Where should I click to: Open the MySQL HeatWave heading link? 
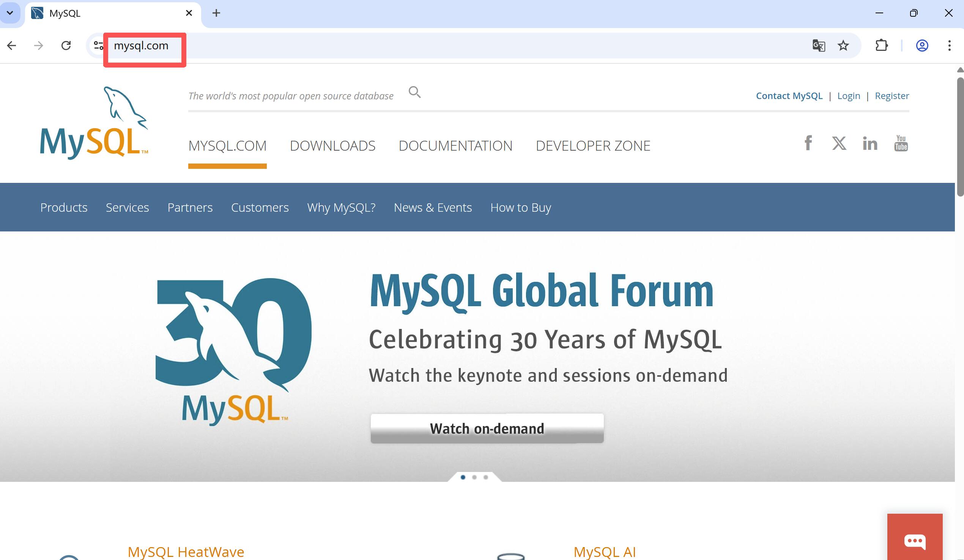pyautogui.click(x=186, y=552)
